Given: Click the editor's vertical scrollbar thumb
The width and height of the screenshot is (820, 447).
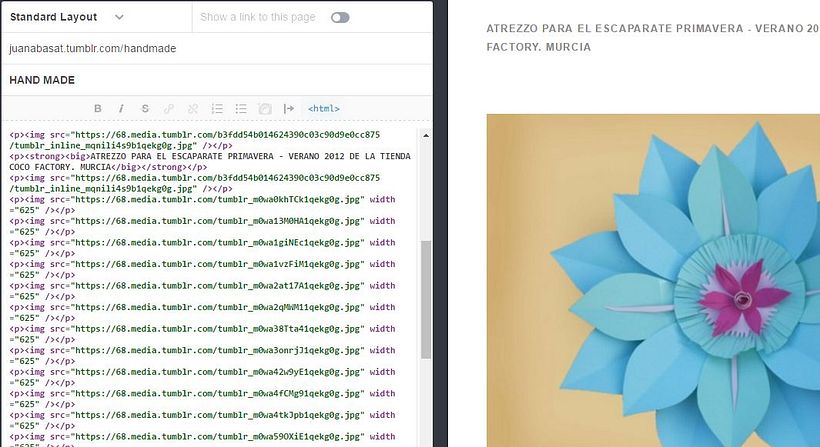Looking at the screenshot, I should [426, 298].
